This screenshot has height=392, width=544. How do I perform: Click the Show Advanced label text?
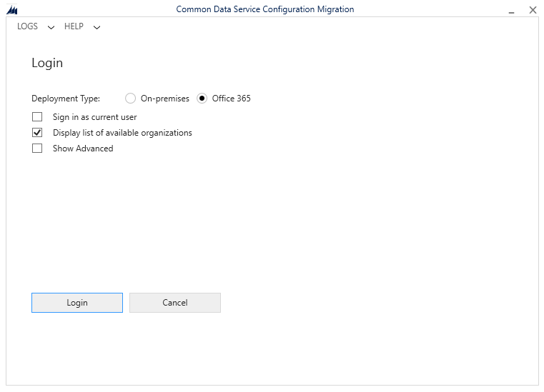[83, 149]
